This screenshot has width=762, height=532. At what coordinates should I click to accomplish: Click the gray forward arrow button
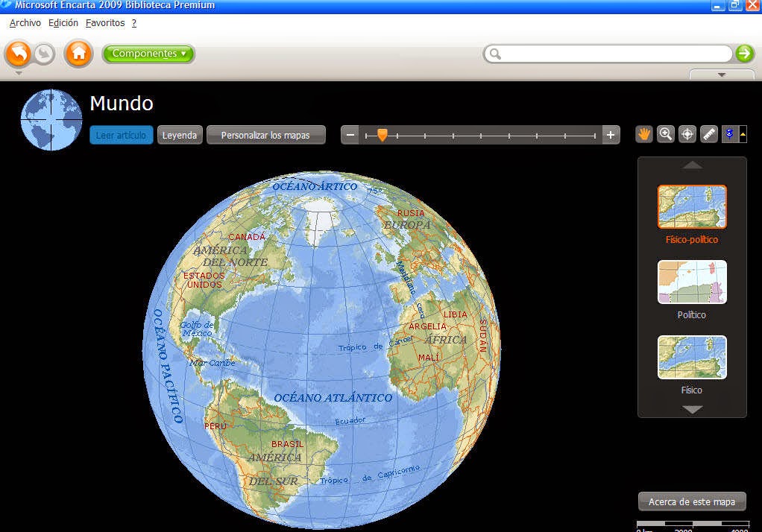45,54
